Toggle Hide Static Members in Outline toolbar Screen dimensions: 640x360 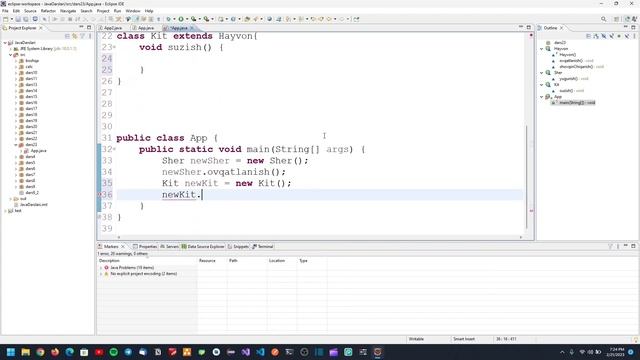611,36
